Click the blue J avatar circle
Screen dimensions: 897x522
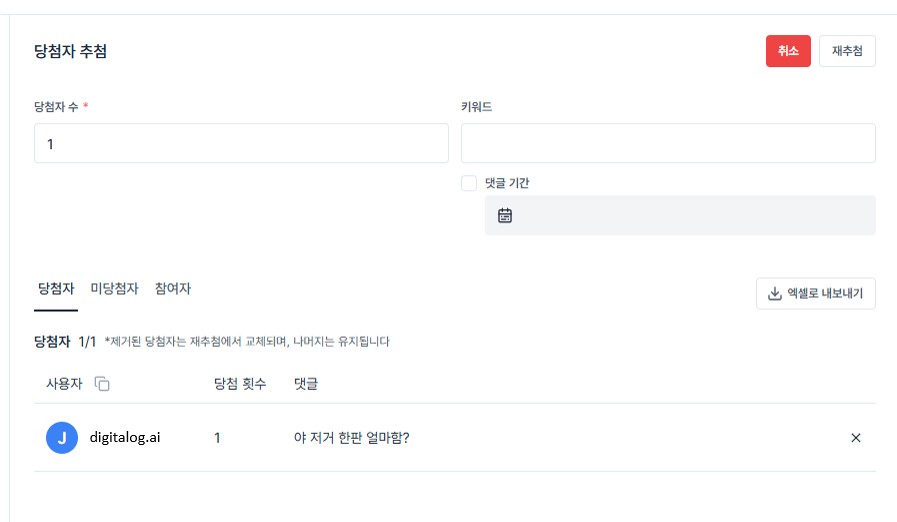(x=62, y=438)
